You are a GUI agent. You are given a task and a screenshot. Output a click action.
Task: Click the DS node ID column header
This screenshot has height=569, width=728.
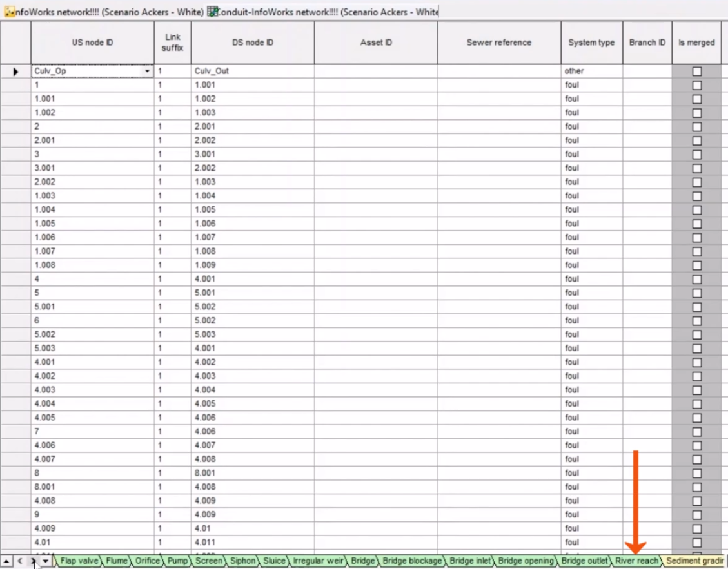tap(252, 43)
